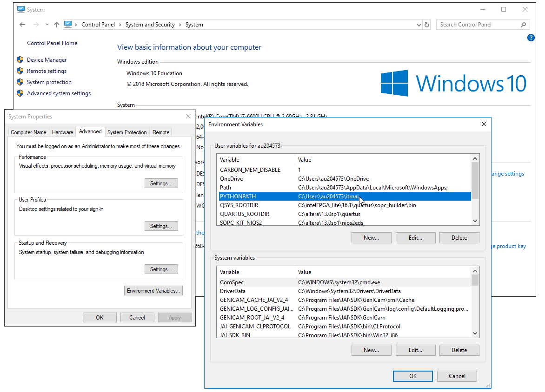
Task: Switch to the Computer Name tab
Action: [x=28, y=132]
